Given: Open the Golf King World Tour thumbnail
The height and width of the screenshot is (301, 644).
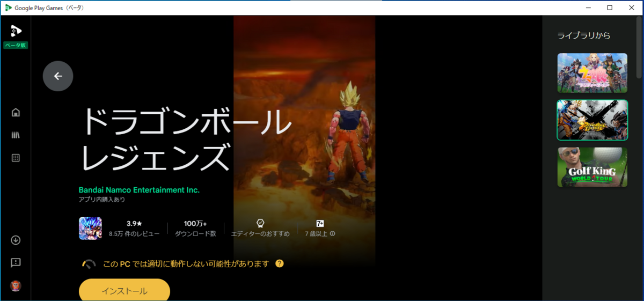Looking at the screenshot, I should coord(592,167).
